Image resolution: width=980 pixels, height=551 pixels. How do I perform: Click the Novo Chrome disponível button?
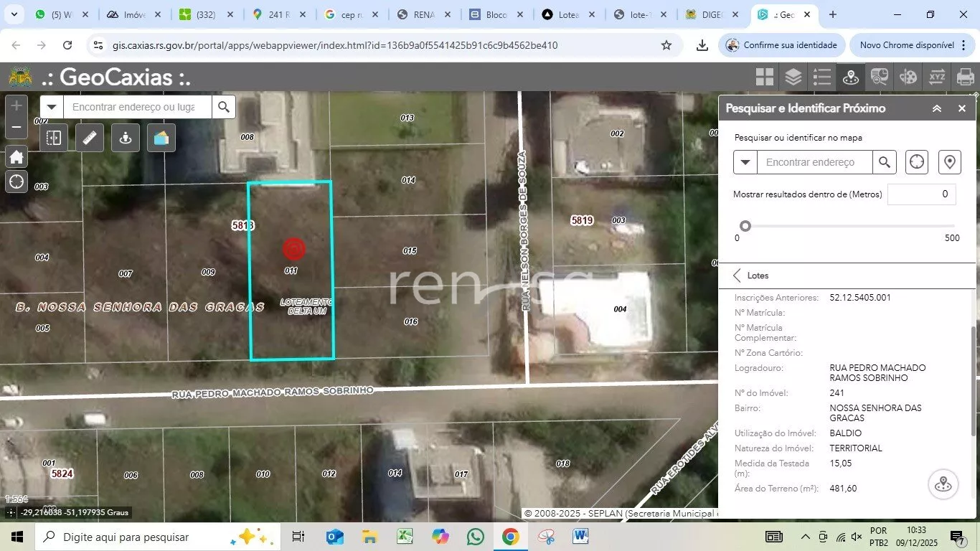908,45
